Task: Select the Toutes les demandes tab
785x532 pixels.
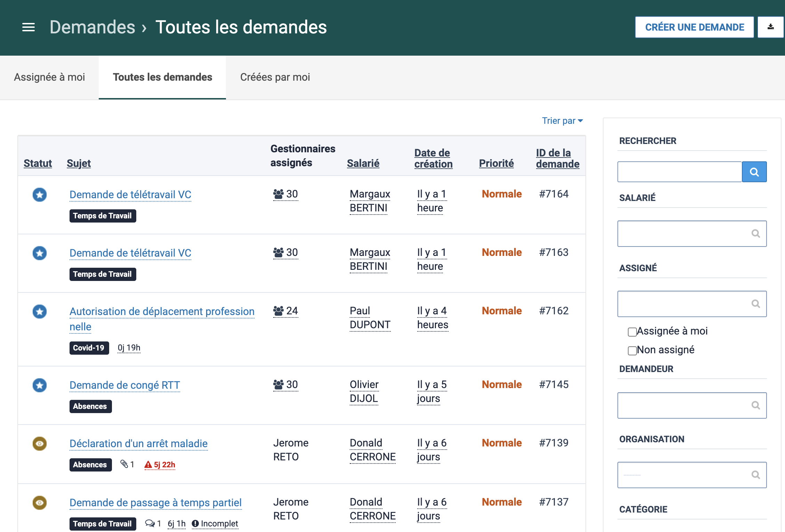Action: coord(162,77)
